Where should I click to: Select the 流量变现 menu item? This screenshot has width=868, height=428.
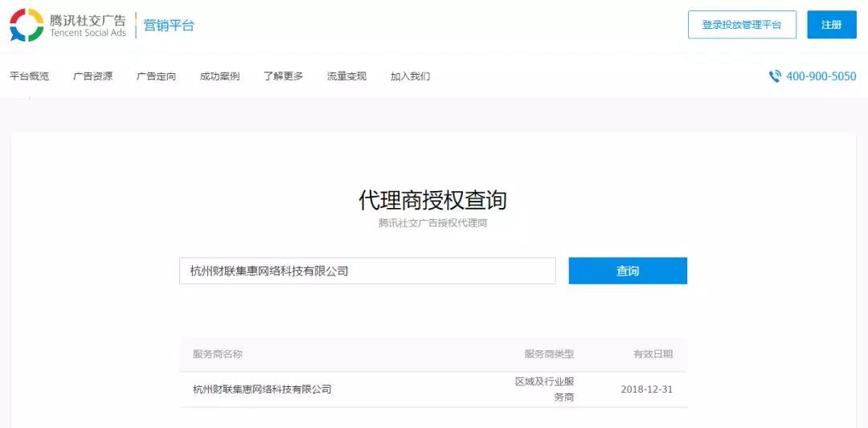(x=346, y=76)
